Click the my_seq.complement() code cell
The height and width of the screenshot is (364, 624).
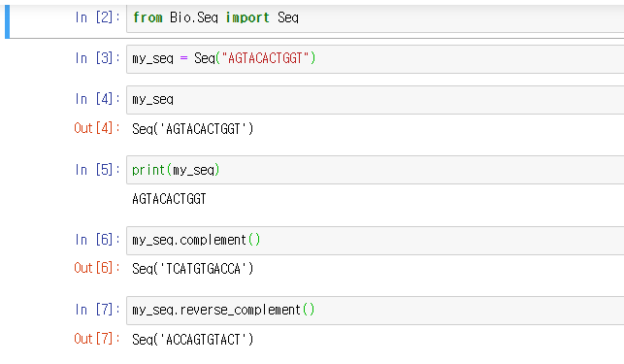coord(375,240)
